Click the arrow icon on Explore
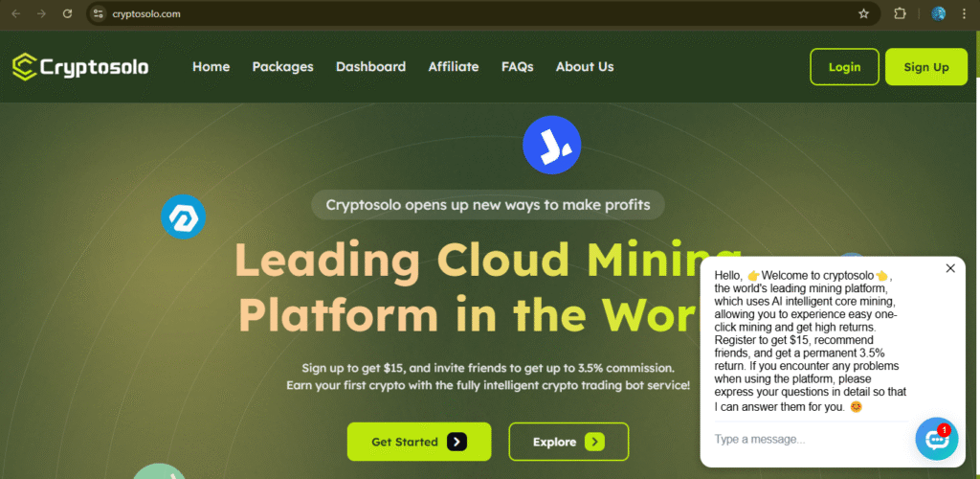The width and height of the screenshot is (980, 479). click(x=594, y=442)
